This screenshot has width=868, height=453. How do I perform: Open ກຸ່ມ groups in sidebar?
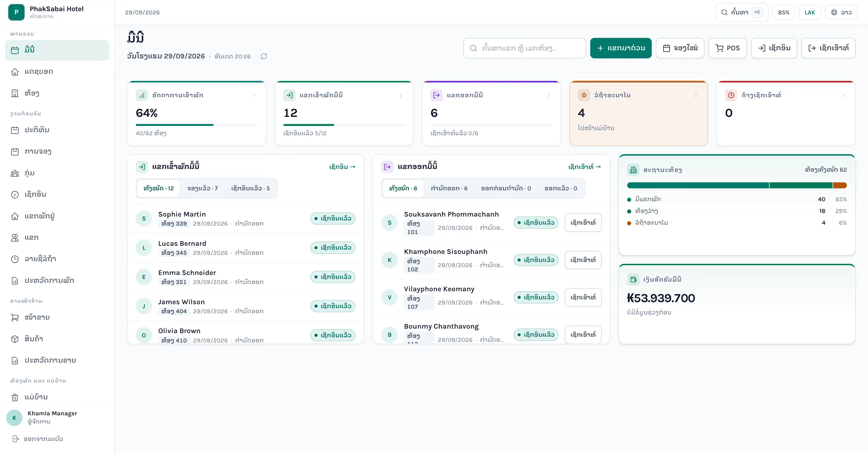click(x=57, y=173)
